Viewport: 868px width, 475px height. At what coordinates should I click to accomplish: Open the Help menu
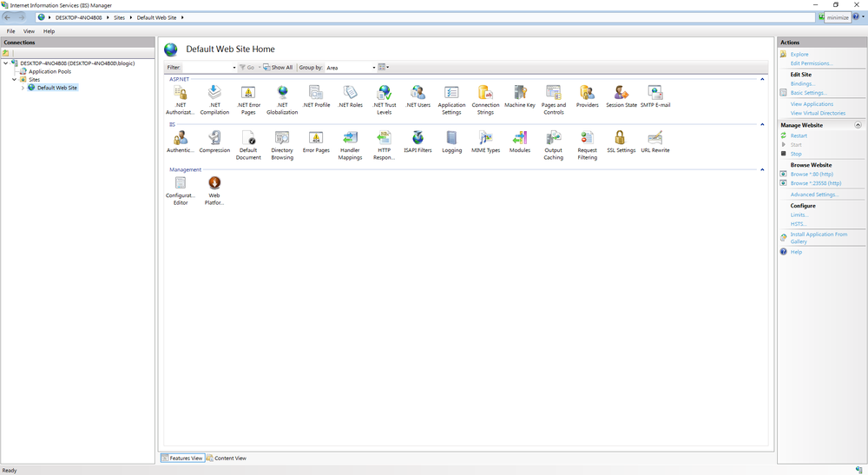pos(49,31)
